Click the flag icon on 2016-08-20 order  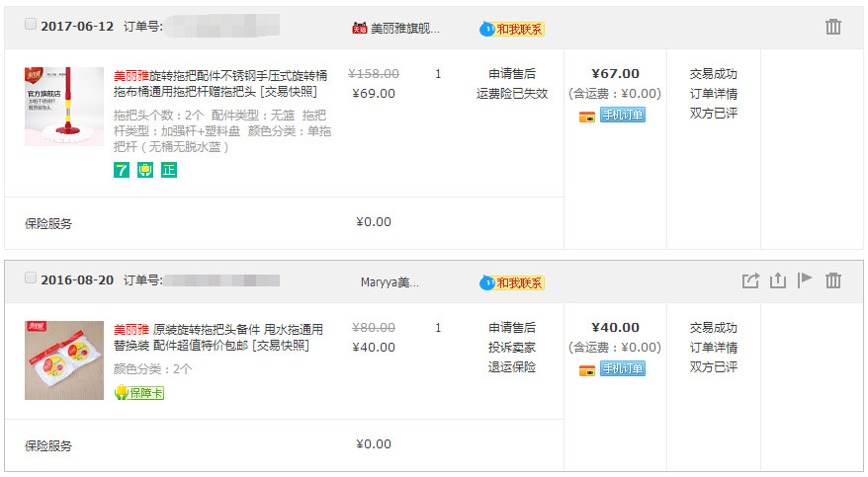[805, 280]
